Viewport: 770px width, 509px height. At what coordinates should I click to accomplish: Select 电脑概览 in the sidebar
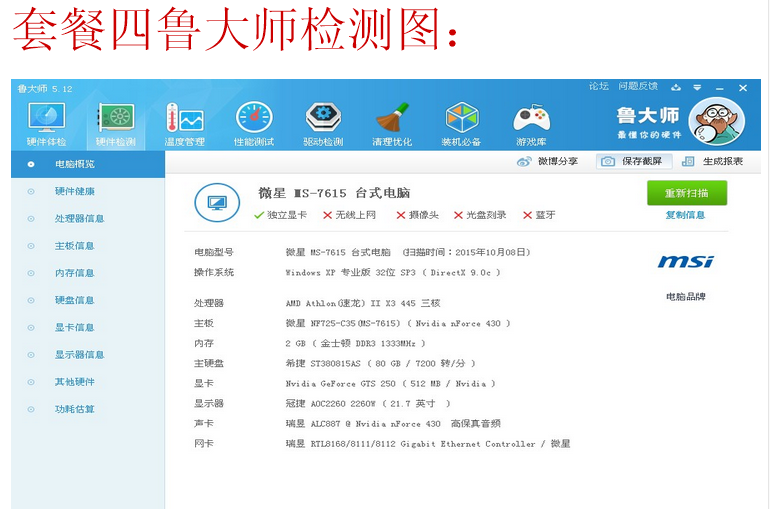88,164
